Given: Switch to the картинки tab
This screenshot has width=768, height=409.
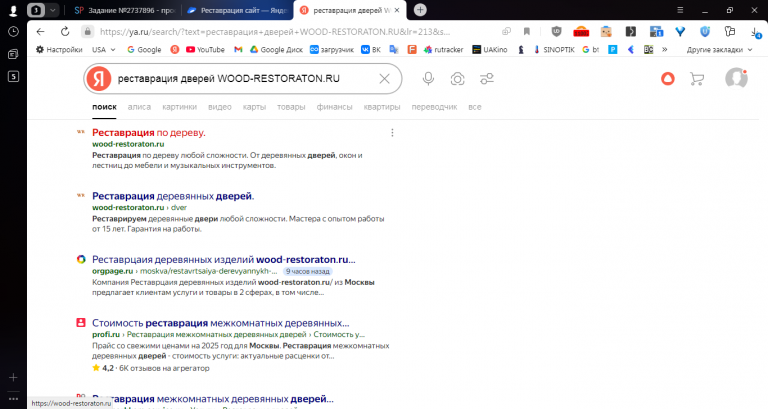Looking at the screenshot, I should tap(179, 107).
